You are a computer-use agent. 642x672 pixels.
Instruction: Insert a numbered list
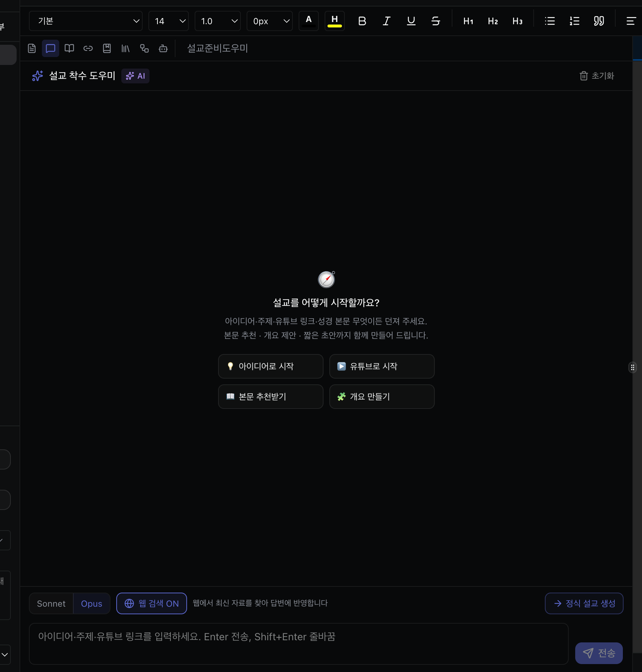[x=574, y=21]
